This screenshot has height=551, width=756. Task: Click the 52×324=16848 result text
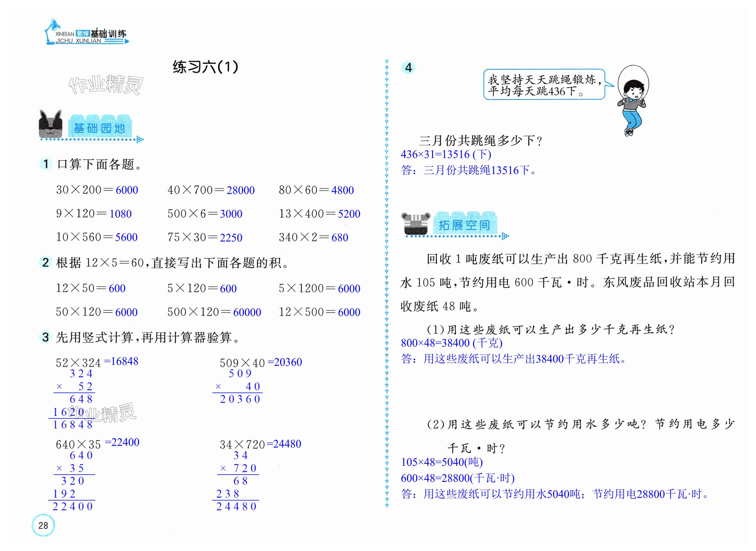121,361
